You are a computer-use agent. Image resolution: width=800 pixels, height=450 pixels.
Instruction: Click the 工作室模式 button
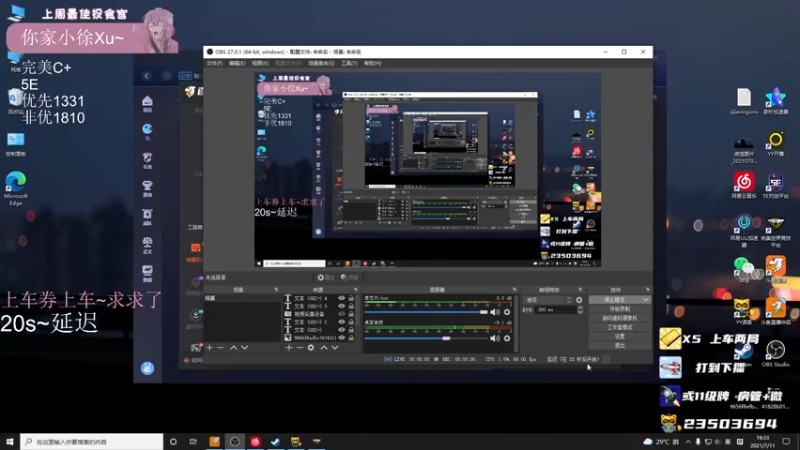(619, 327)
